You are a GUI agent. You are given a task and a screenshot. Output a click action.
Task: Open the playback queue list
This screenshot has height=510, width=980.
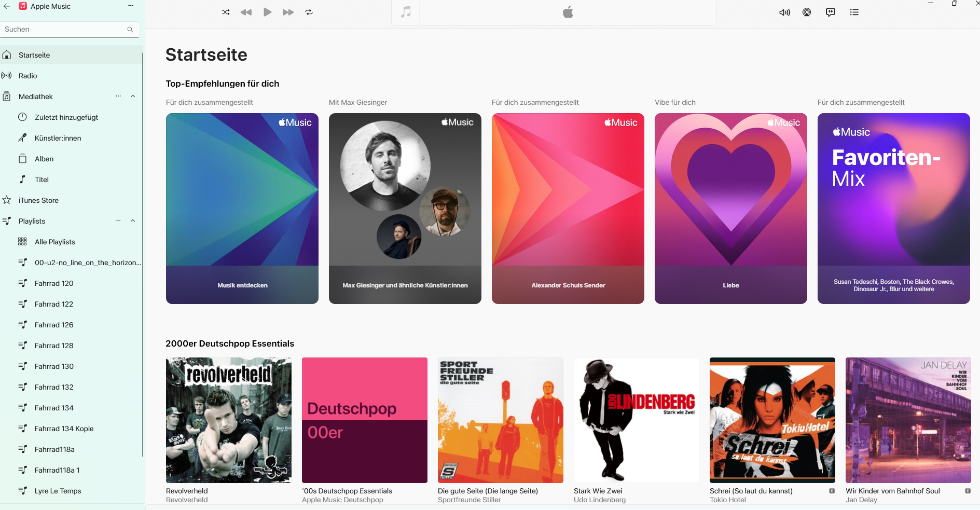pos(854,12)
